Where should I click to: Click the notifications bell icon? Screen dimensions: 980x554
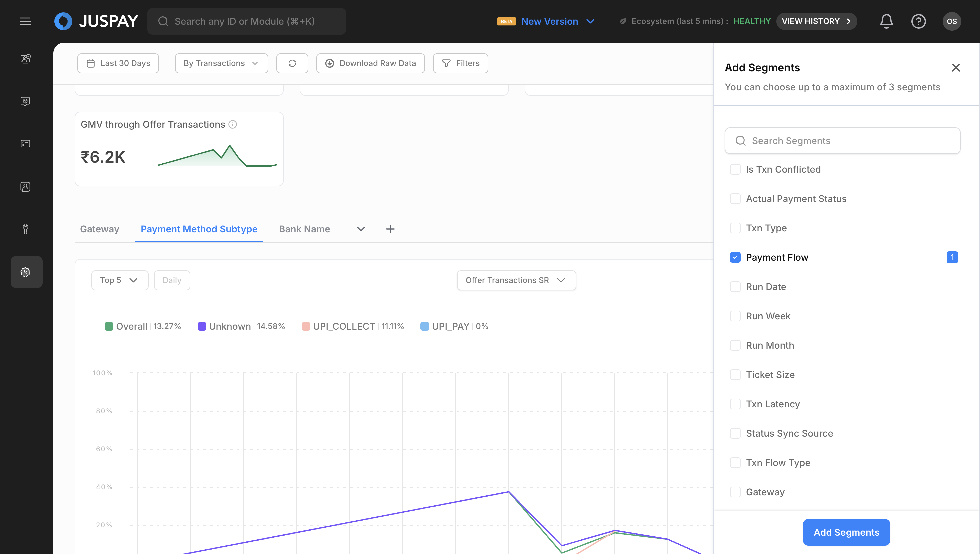[x=886, y=21]
